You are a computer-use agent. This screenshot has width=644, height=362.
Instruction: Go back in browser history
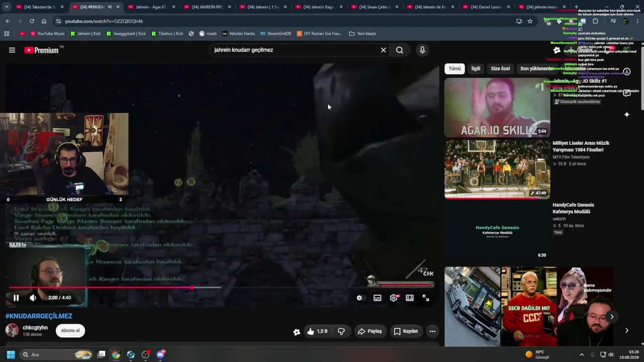pos(8,21)
